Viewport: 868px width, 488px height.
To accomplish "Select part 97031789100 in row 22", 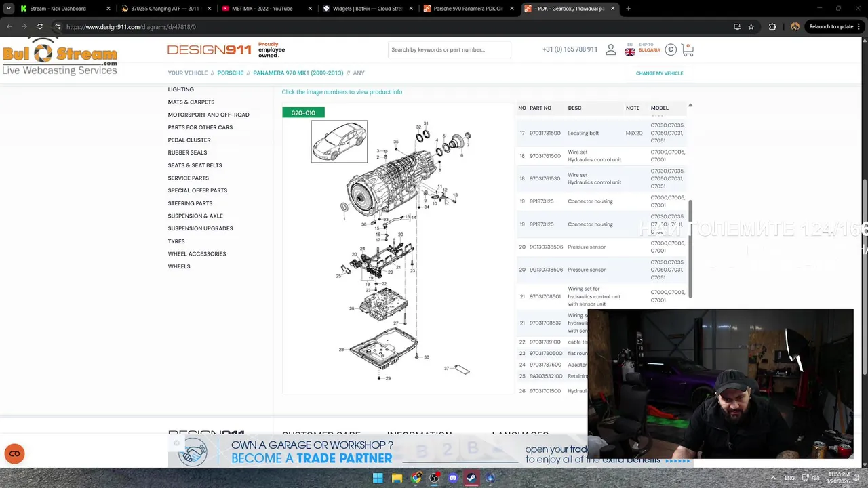I will [x=545, y=342].
